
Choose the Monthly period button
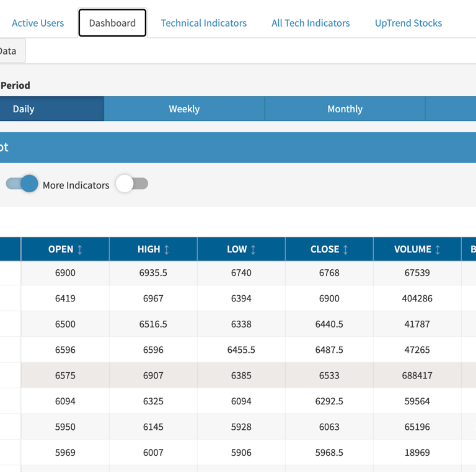(x=345, y=109)
